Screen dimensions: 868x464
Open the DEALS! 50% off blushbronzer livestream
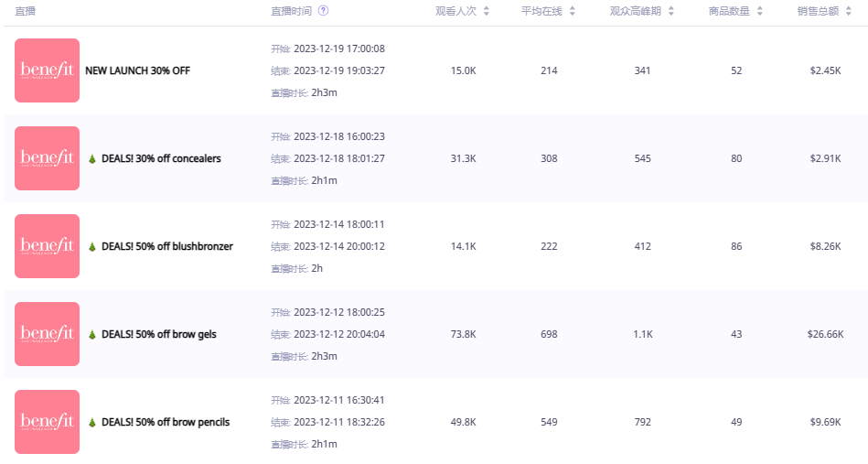pos(167,246)
